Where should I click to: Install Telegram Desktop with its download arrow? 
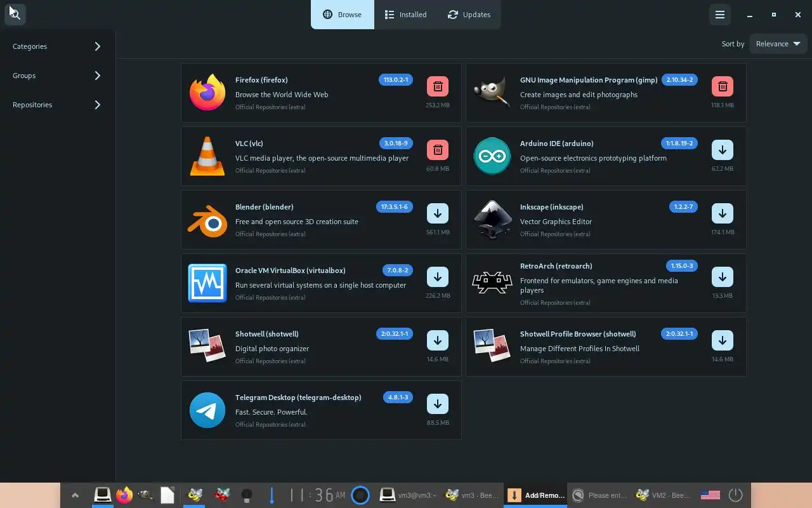pyautogui.click(x=437, y=404)
